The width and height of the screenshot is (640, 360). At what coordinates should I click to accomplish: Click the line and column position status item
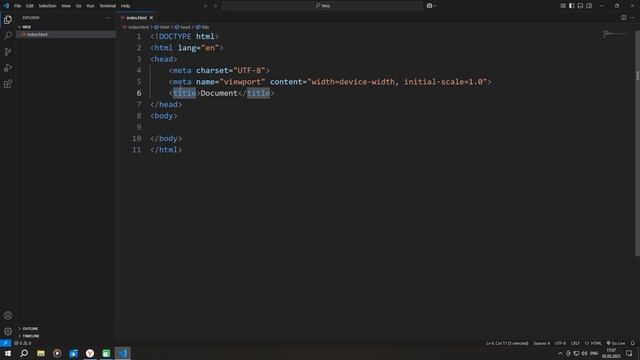(x=507, y=343)
